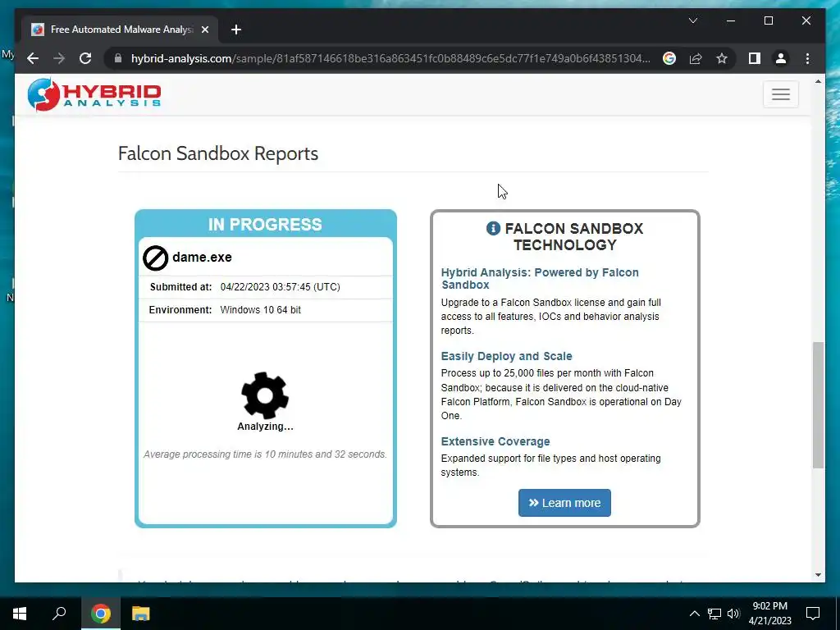Click the Falcon Sandbox Reports heading

coord(218,153)
